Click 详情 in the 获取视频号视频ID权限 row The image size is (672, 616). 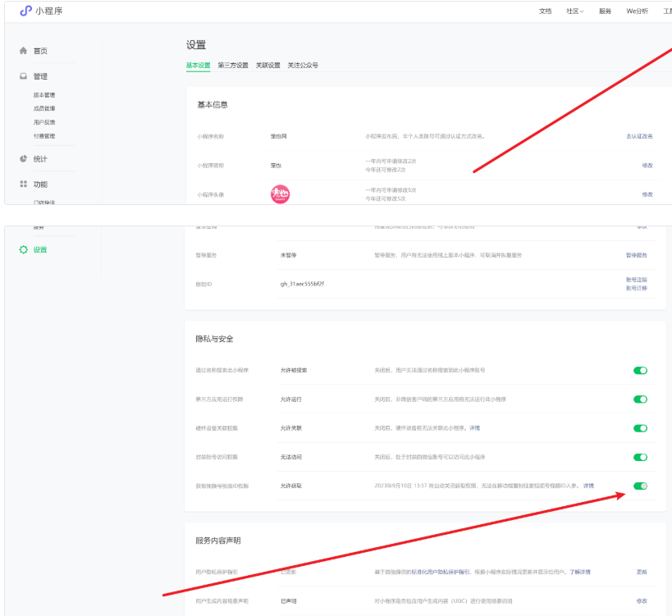point(588,486)
